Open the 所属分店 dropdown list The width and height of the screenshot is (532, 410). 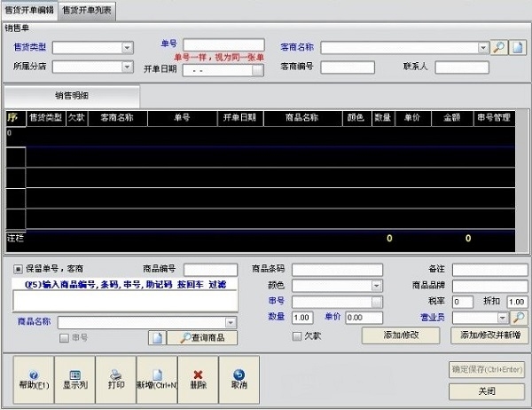(127, 67)
